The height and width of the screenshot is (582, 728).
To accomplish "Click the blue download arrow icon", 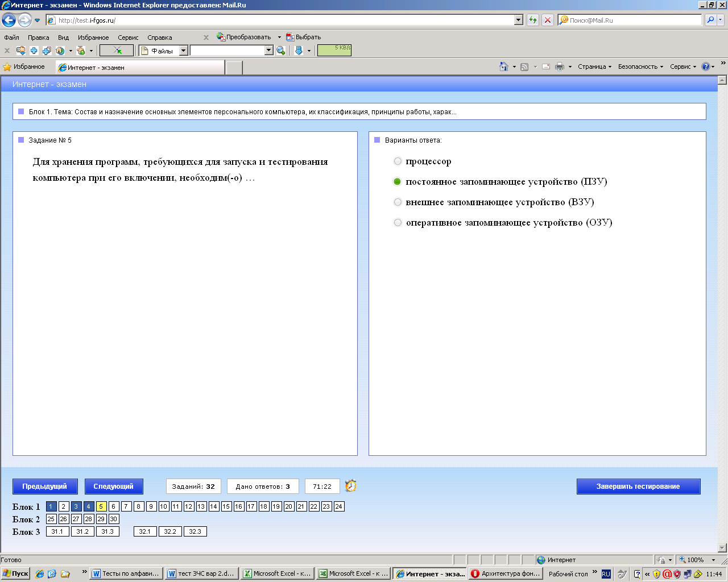I will click(299, 51).
